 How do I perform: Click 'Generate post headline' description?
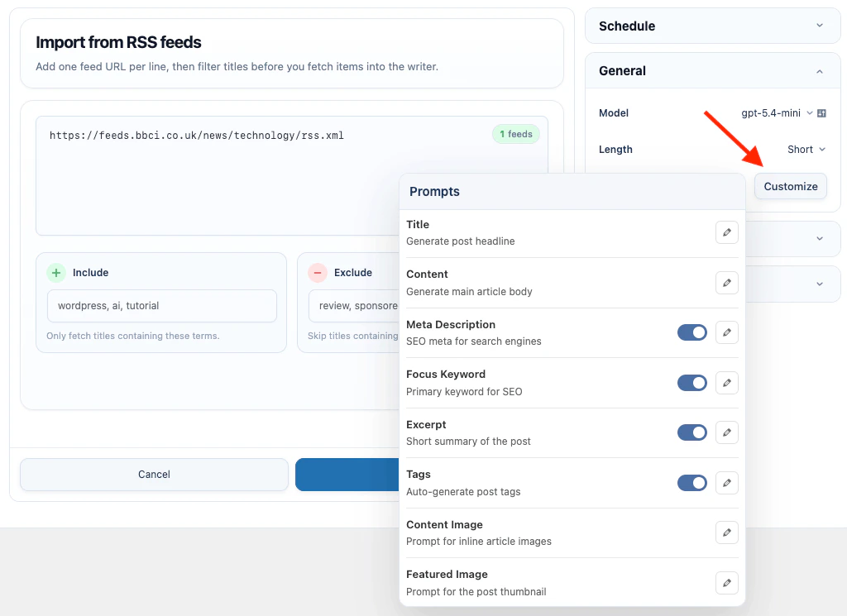[460, 241]
